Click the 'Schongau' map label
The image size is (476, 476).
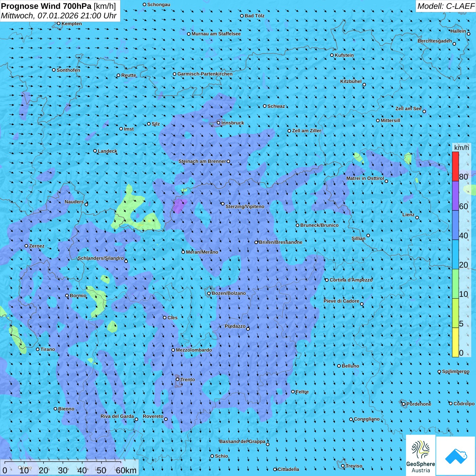(159, 4)
